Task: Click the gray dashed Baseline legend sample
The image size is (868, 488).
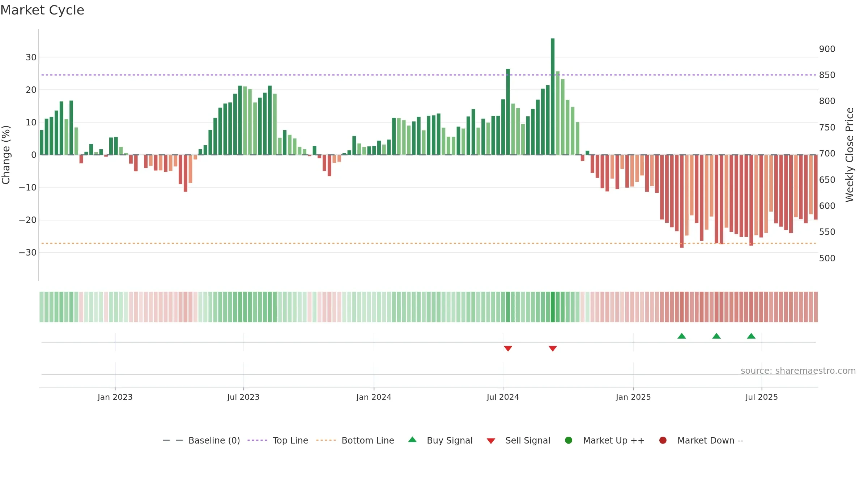Action: 173,440
